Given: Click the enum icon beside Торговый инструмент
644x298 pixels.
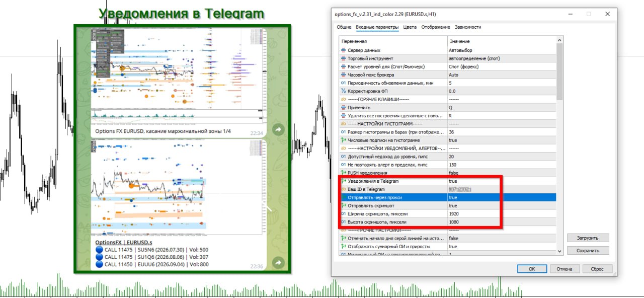Looking at the screenshot, I should pos(344,58).
